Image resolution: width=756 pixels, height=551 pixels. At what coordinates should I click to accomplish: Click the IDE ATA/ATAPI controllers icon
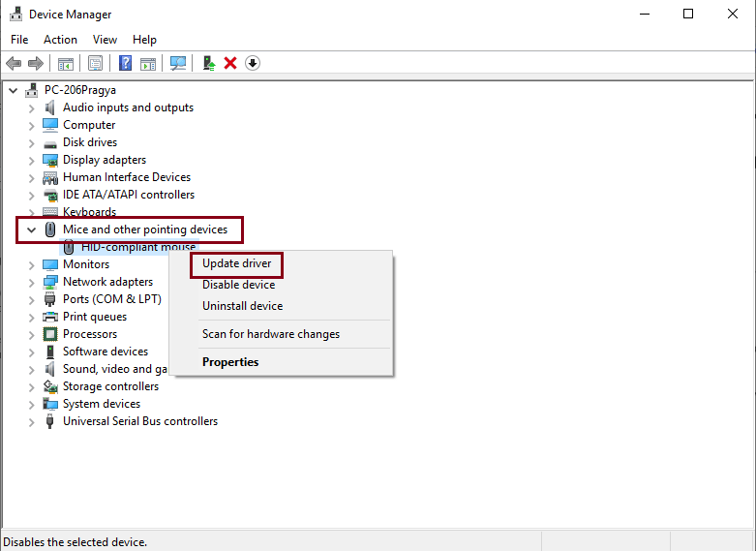coord(50,195)
